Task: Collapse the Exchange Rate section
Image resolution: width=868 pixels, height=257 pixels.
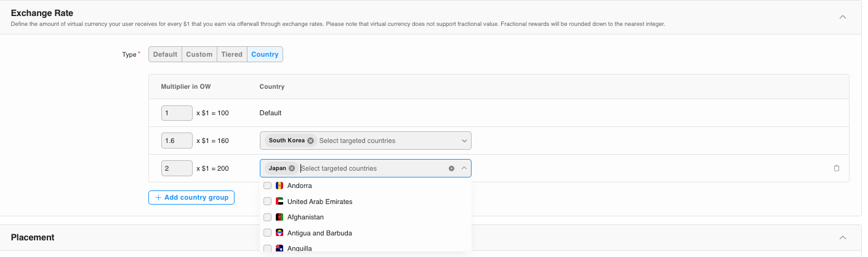Action: click(843, 17)
